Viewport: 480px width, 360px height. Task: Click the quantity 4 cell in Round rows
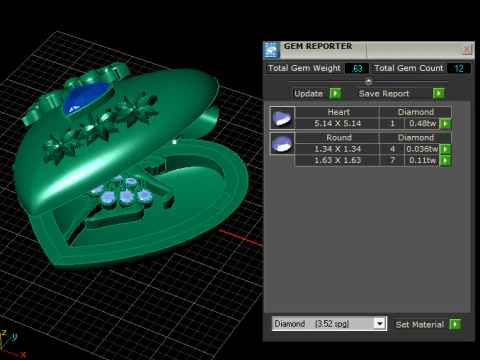[392, 149]
